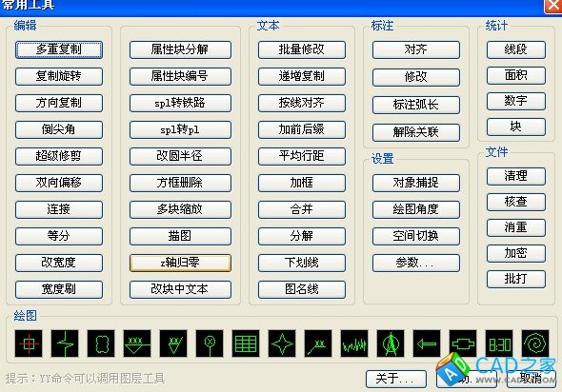Select the 8:30 digital number icon

[499, 343]
